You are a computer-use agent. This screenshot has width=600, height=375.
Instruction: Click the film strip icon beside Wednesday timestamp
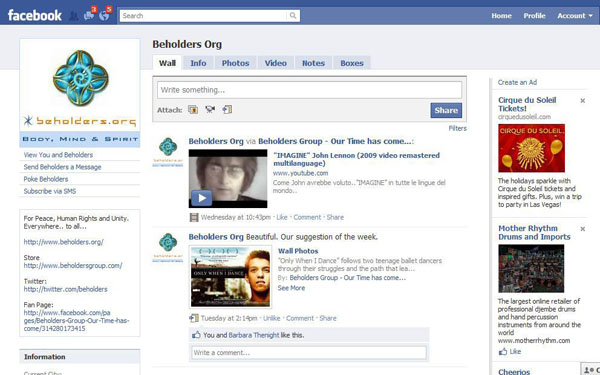coord(194,217)
